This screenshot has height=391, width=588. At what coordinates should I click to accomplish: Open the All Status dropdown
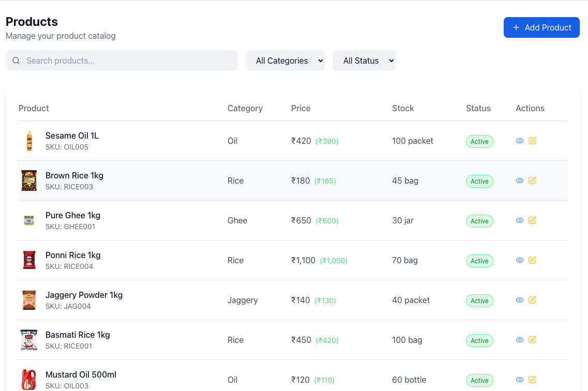pyautogui.click(x=364, y=61)
